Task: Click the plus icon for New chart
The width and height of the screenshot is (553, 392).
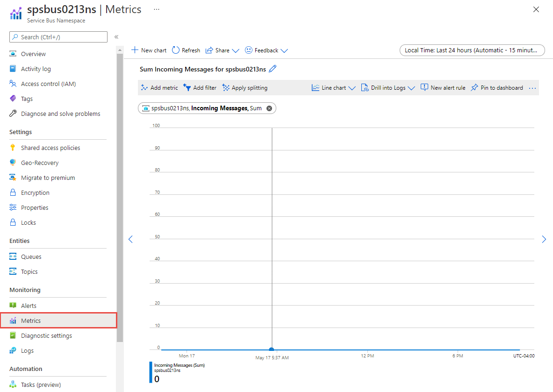Action: (x=135, y=50)
